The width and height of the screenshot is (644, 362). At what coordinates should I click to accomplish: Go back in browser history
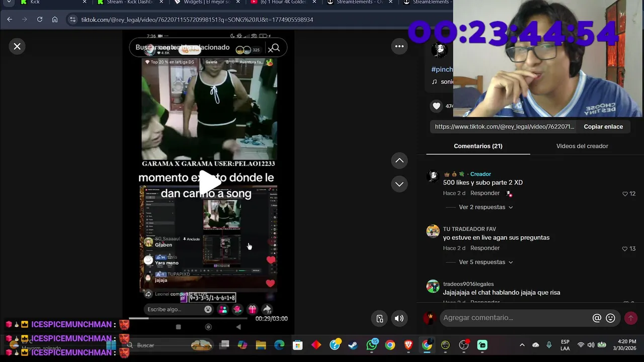(10, 19)
